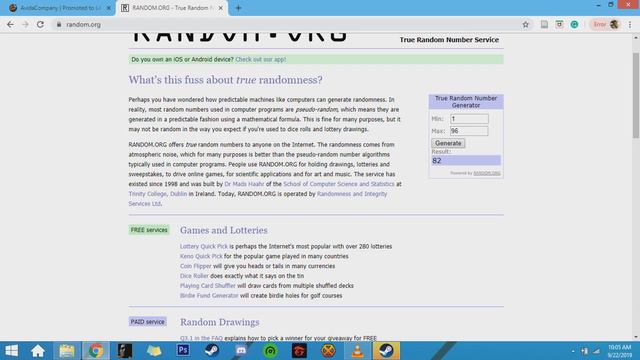Viewport: 640px width, 360px height.
Task: Close the RANDOM.ORG tab
Action: pyautogui.click(x=220, y=8)
